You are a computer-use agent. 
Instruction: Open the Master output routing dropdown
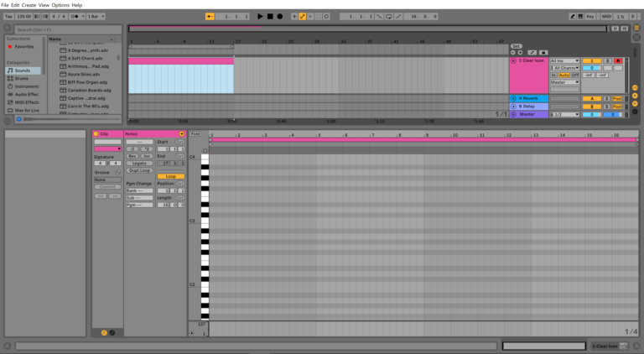(x=564, y=82)
